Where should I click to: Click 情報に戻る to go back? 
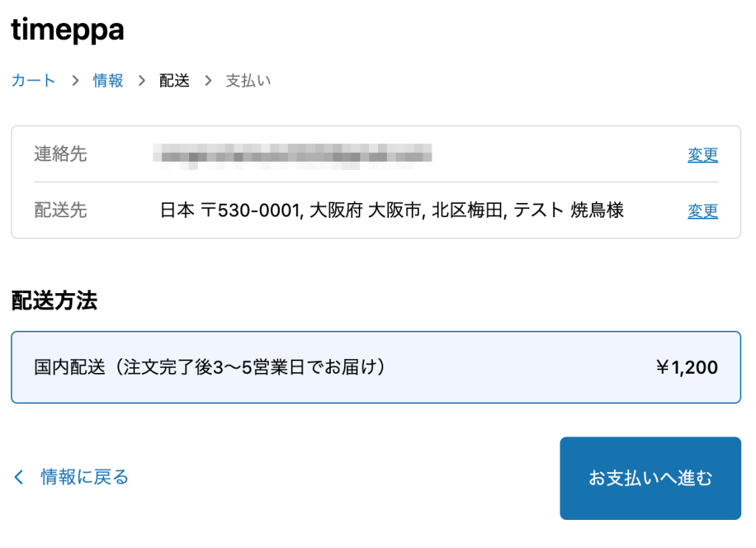pos(83,477)
